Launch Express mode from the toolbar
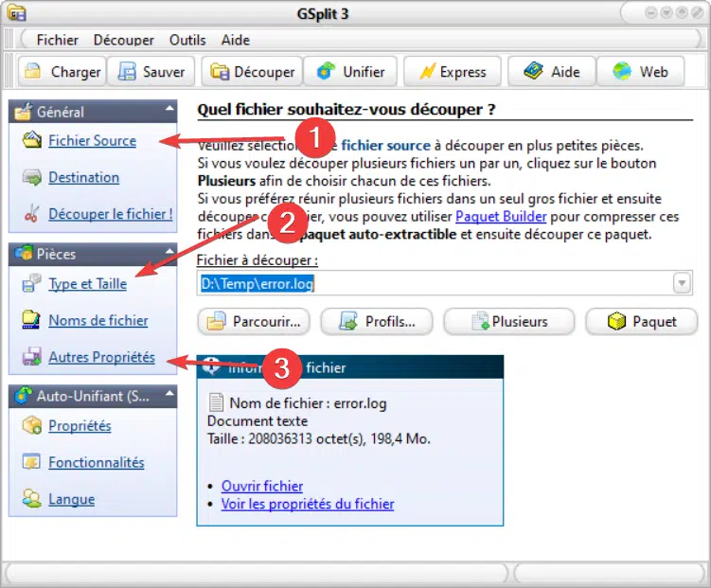Screen dimensions: 711x588 [x=453, y=72]
